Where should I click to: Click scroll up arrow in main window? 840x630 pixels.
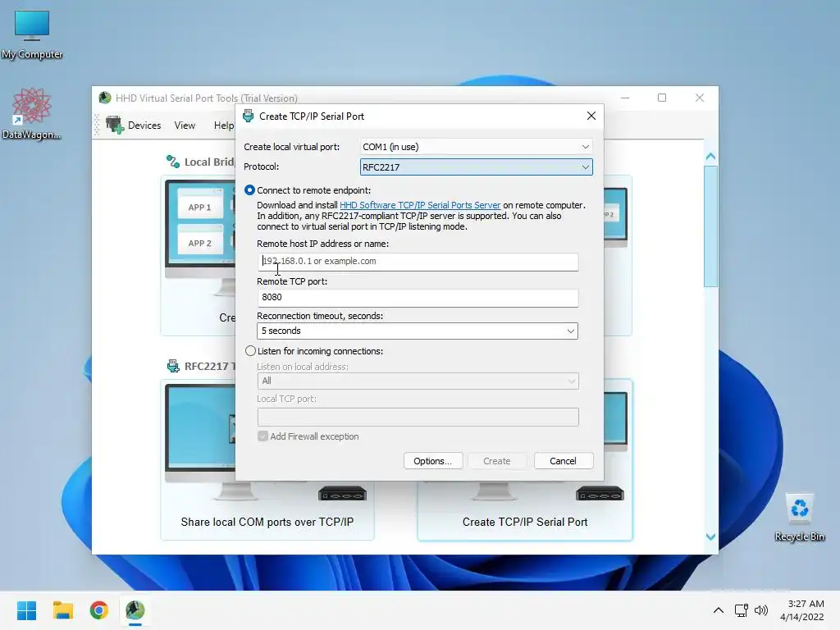click(x=710, y=157)
